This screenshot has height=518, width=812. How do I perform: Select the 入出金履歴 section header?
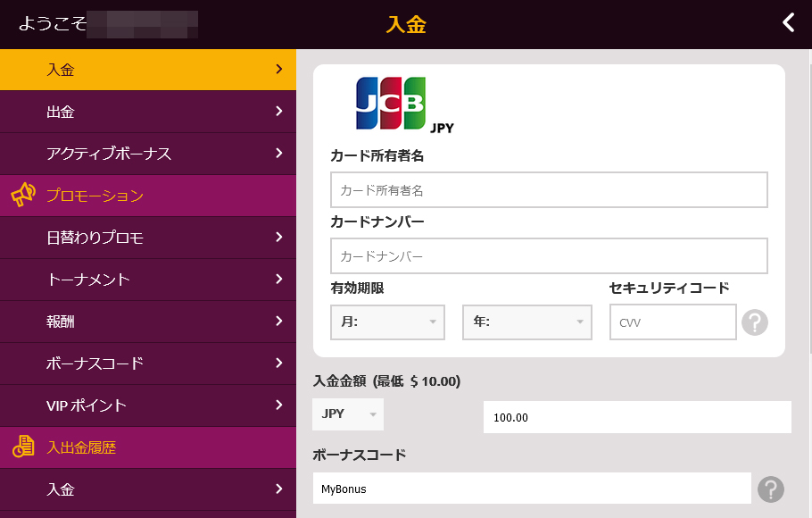click(x=148, y=447)
